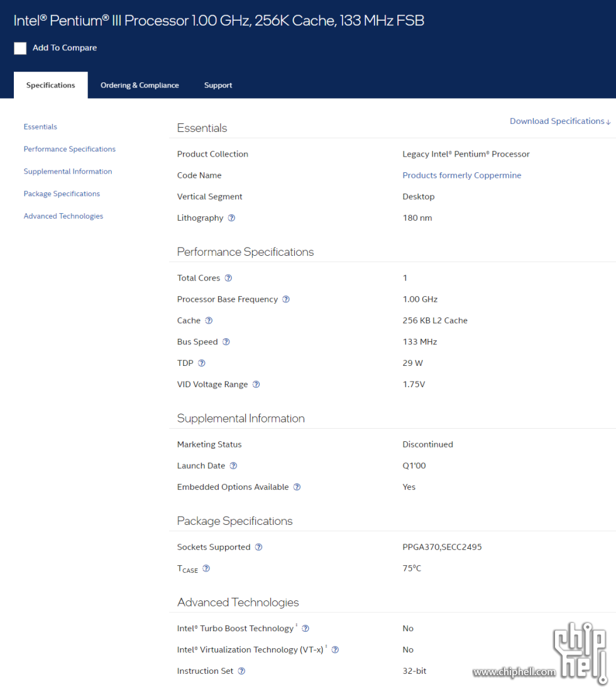The width and height of the screenshot is (616, 694).
Task: Open the Support tab
Action: pyautogui.click(x=217, y=85)
